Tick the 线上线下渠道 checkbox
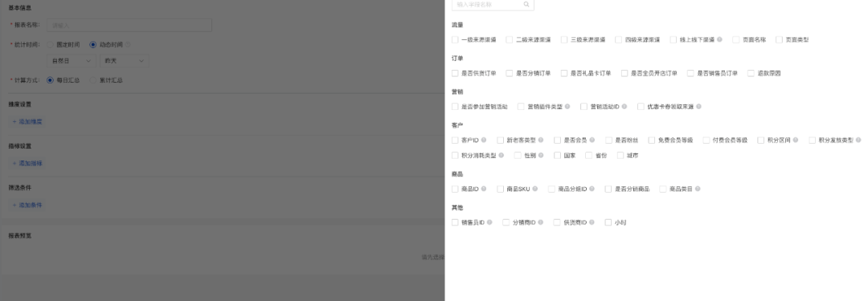The width and height of the screenshot is (868, 301). tap(674, 40)
